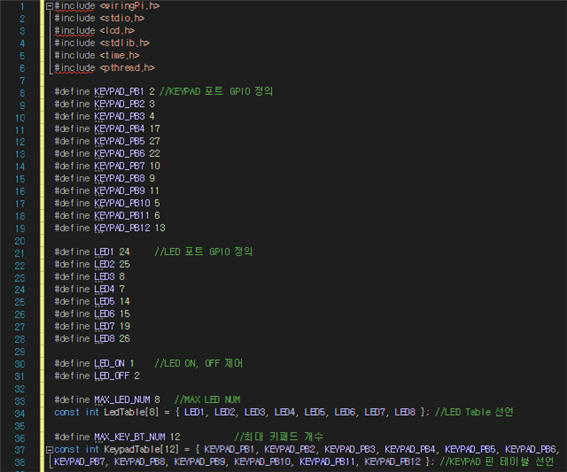Click the LED2 25 define
This screenshot has width=567, height=472.
[92, 264]
